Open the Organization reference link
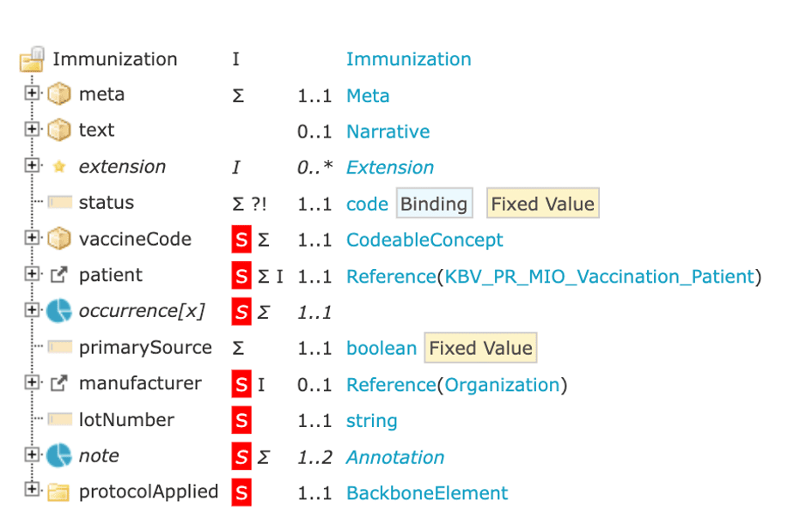Screen dimensions: 812x531 503,385
